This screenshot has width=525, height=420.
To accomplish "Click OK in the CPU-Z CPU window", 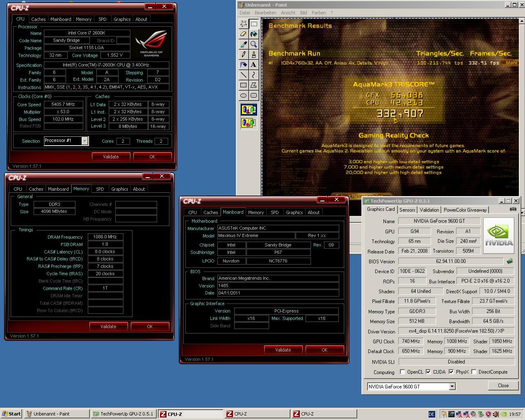I will coord(152,157).
